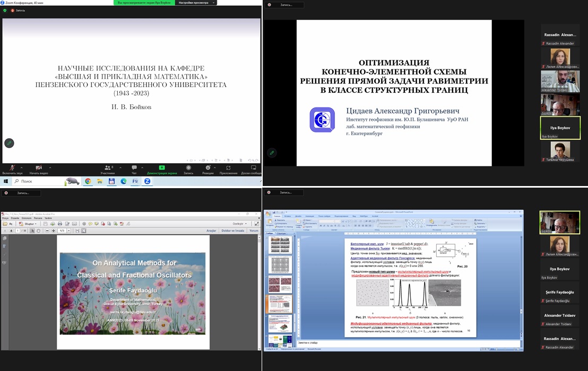Select Ilya Boykov participant video tile
Screen dimensions: 588x371
point(560,127)
